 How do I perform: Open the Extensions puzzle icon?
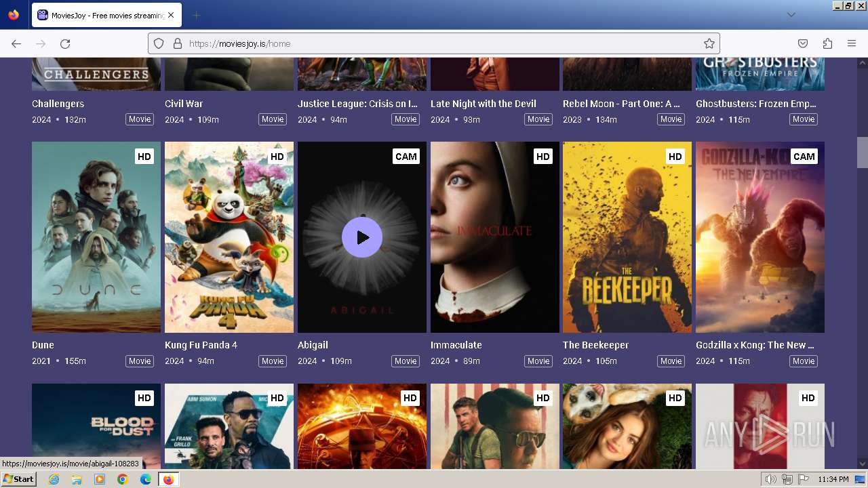click(827, 43)
